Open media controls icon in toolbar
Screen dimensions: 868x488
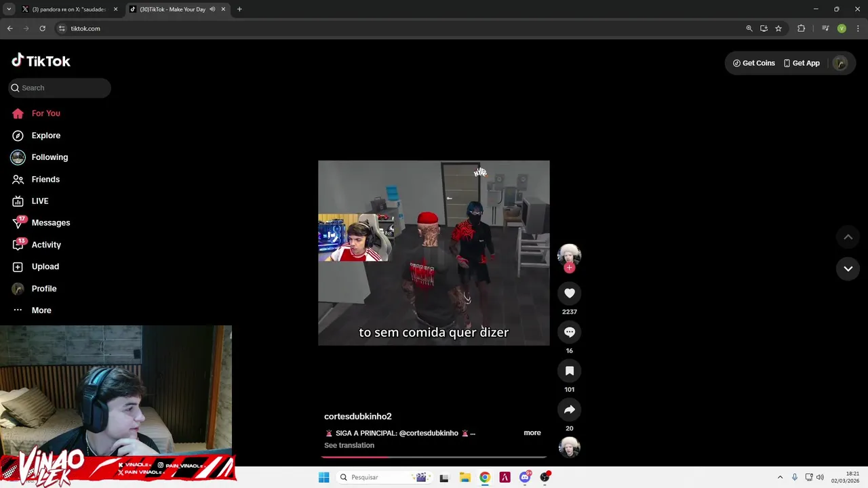825,28
